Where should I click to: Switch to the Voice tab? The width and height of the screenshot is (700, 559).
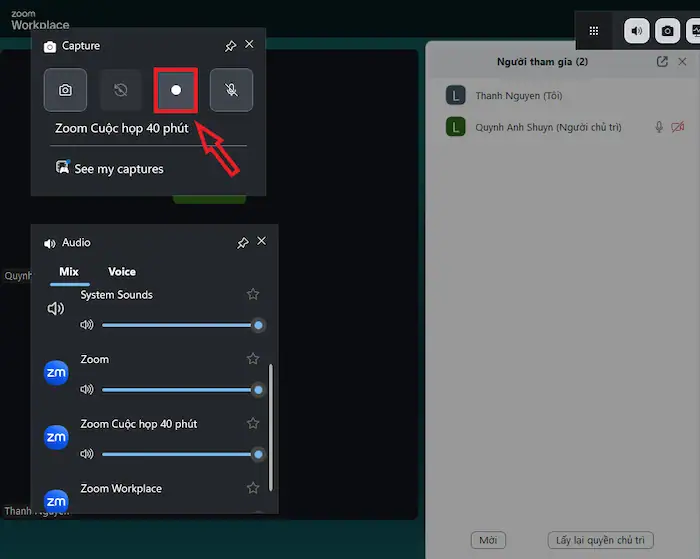122,271
